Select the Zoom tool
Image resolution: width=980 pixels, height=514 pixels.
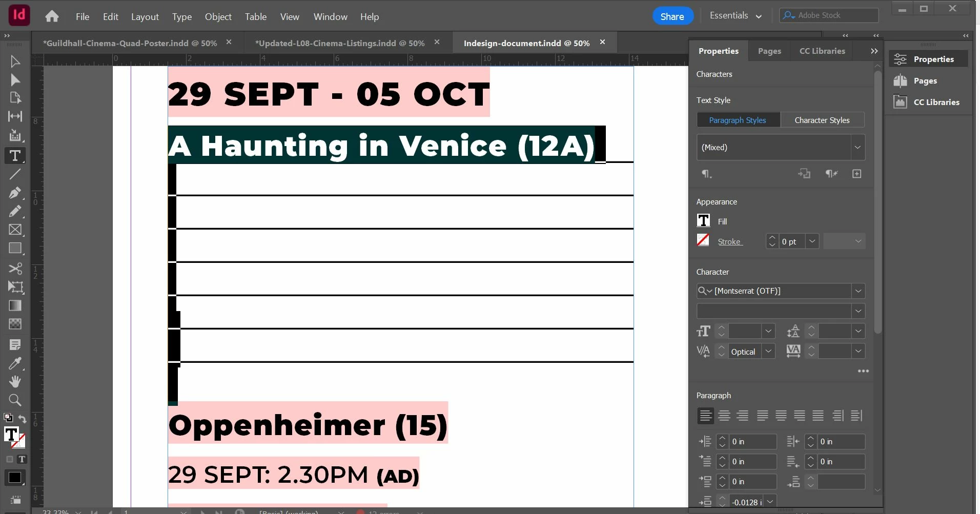15,400
